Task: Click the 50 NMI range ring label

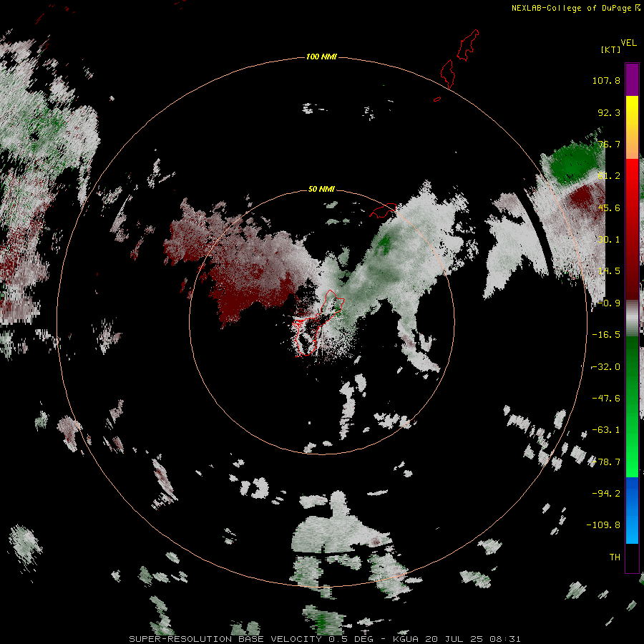Action: (x=321, y=190)
